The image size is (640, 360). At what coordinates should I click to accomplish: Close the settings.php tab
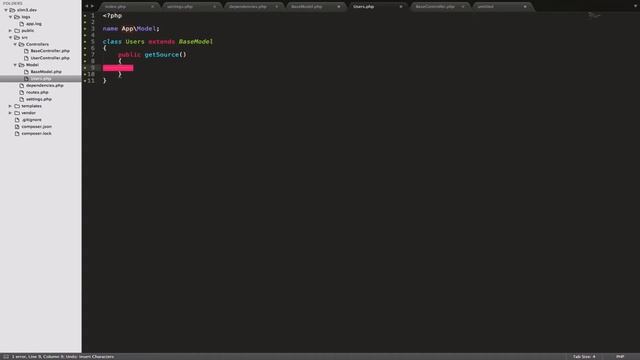click(215, 7)
